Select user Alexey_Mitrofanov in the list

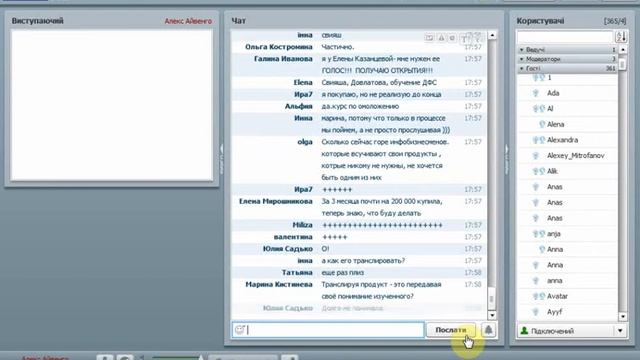[x=576, y=156]
